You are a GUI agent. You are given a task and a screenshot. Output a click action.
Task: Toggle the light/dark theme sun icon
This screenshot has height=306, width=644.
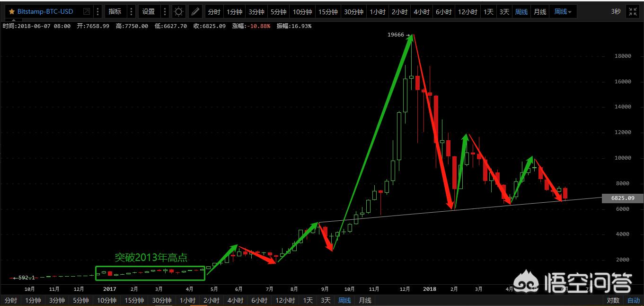pyautogui.click(x=178, y=11)
